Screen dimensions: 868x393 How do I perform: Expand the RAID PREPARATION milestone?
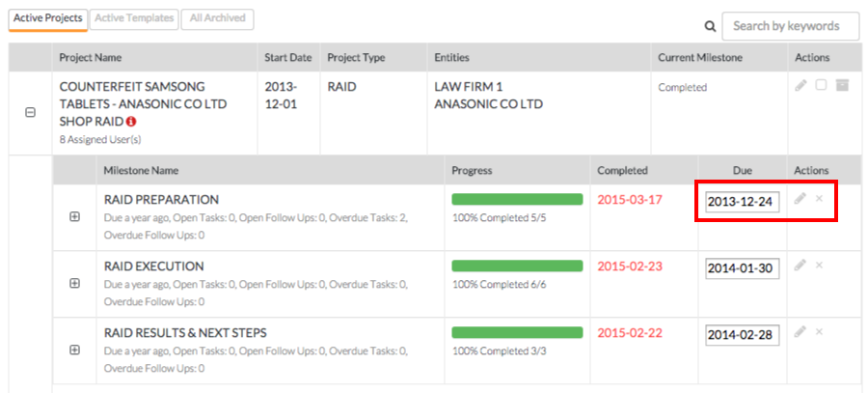(75, 217)
